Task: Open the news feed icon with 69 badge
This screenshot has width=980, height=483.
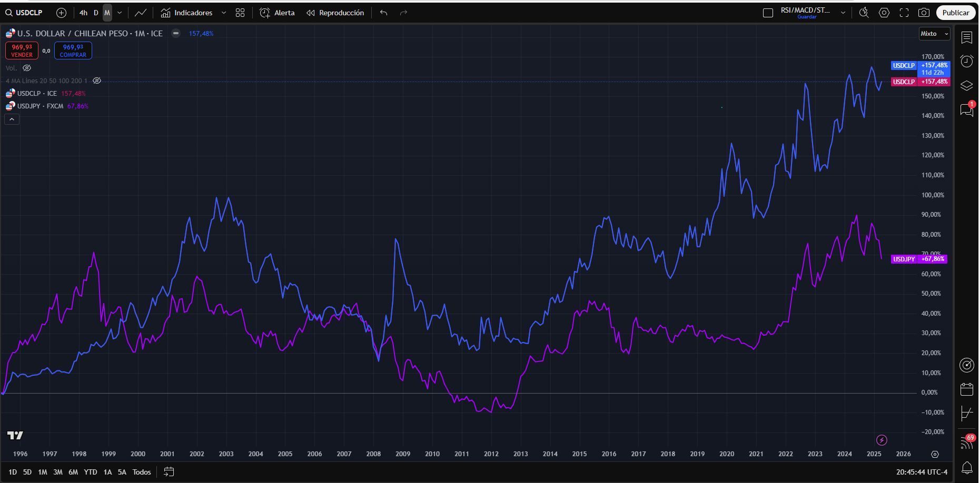Action: pos(967,442)
